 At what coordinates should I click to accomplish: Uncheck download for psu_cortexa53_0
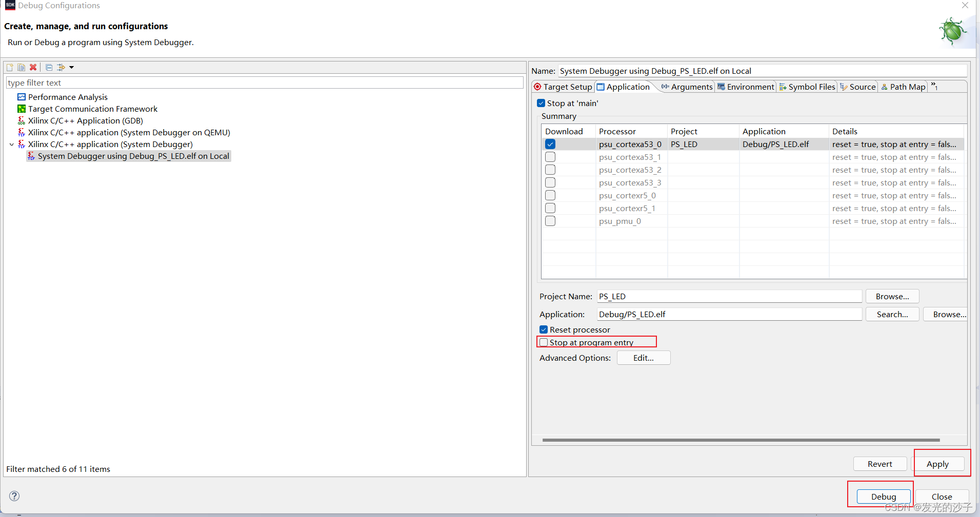click(x=550, y=144)
